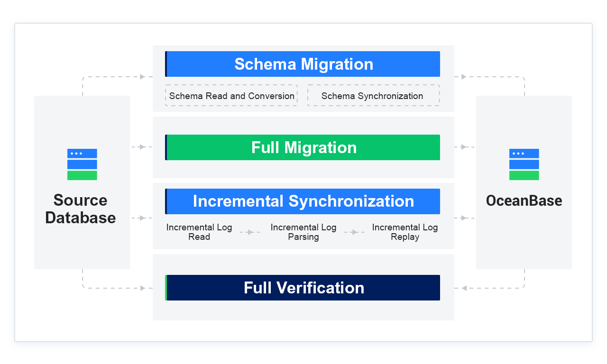Image resolution: width=607 pixels, height=364 pixels.
Task: Click the arrow from OceanBase into Full Verification
Action: 464,288
